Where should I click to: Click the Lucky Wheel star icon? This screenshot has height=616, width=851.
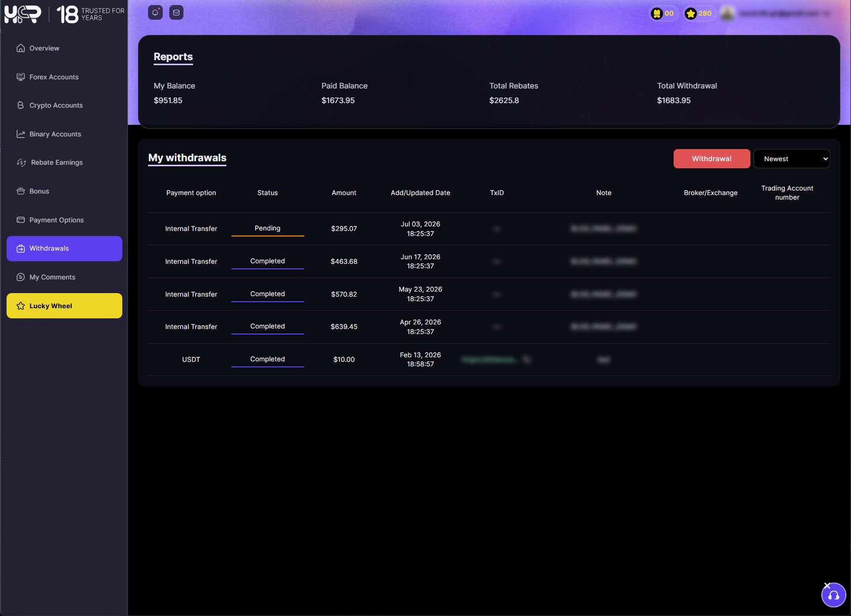(21, 306)
